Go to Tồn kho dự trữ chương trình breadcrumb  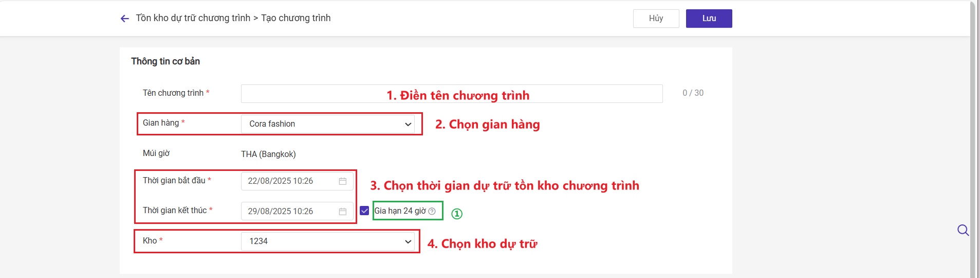(x=193, y=18)
